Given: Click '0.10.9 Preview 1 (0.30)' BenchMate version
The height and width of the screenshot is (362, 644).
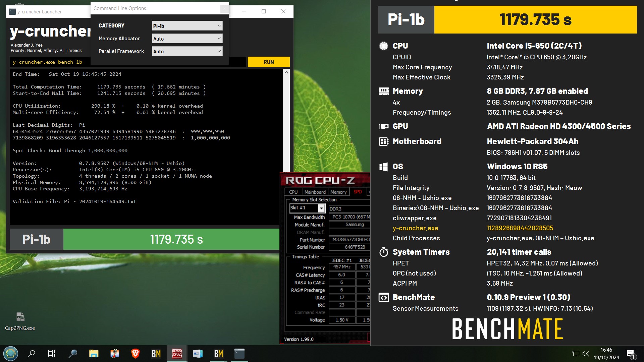Looking at the screenshot, I should coord(529,297).
